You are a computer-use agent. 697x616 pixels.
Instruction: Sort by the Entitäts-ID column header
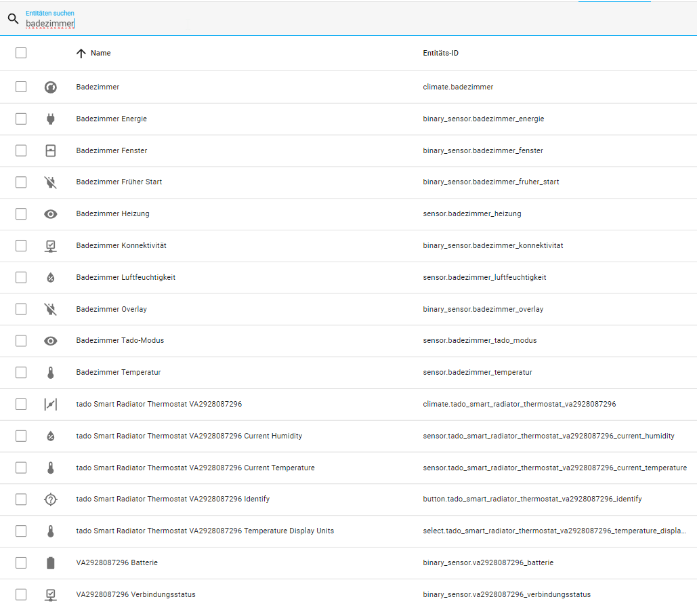coord(440,53)
